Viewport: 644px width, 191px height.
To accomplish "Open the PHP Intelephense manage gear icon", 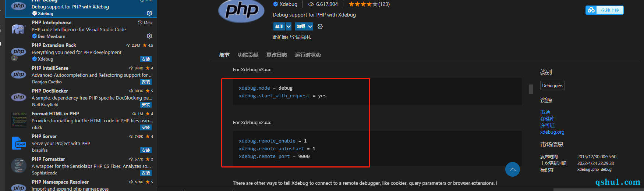I will [x=149, y=36].
